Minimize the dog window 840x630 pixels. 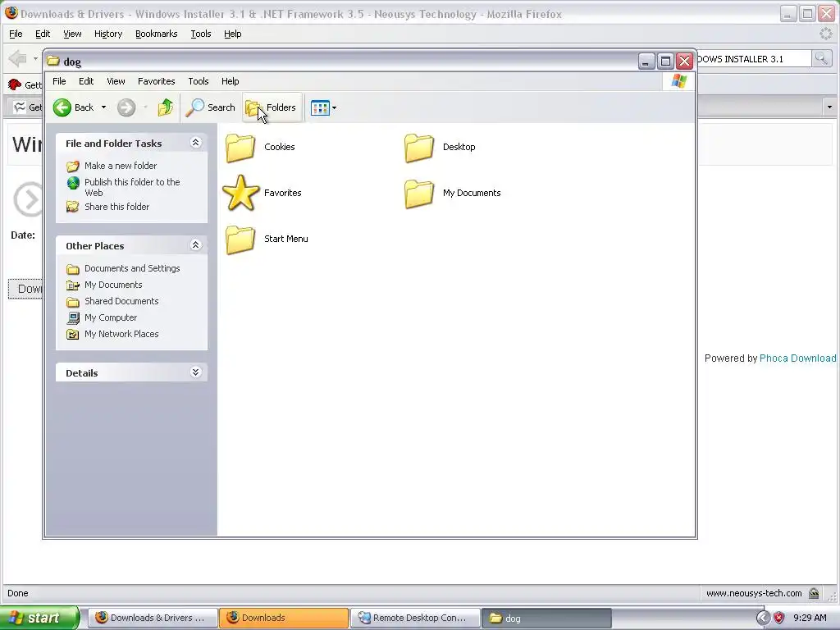coord(646,61)
